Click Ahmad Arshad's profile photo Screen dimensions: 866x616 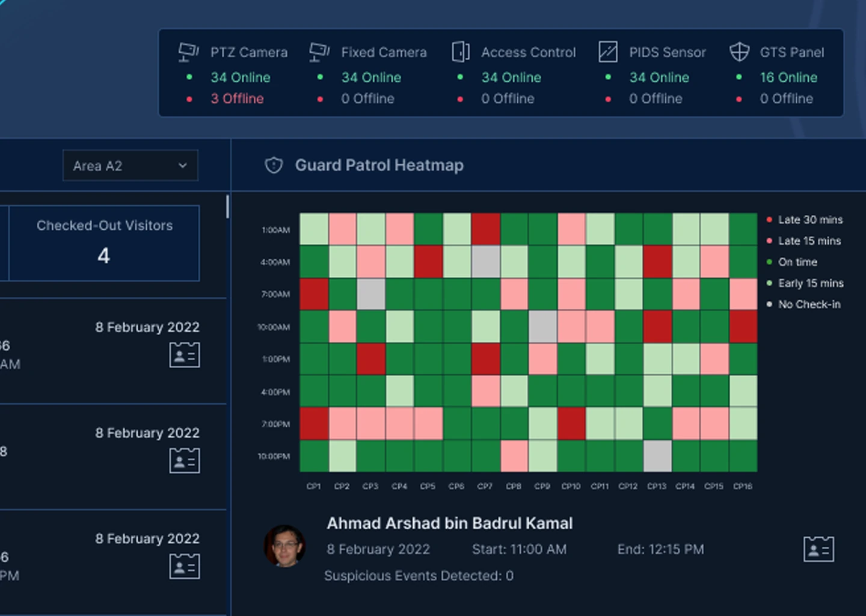click(x=285, y=546)
